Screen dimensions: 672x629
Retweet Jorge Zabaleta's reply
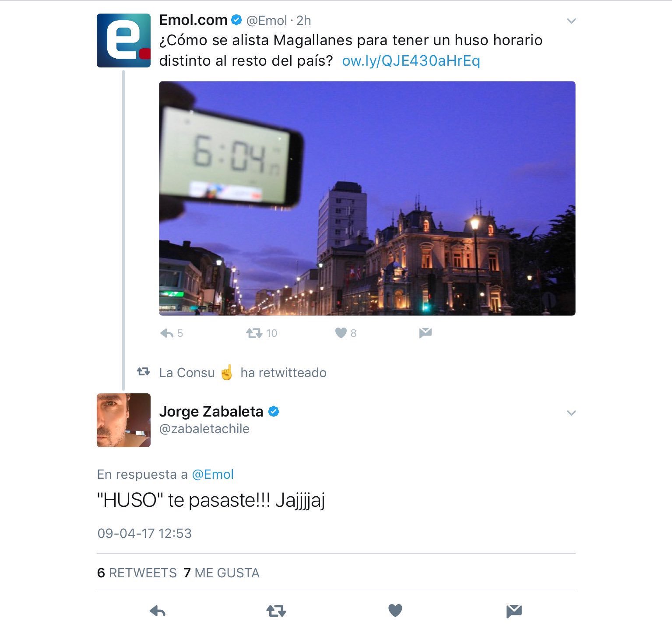276,611
